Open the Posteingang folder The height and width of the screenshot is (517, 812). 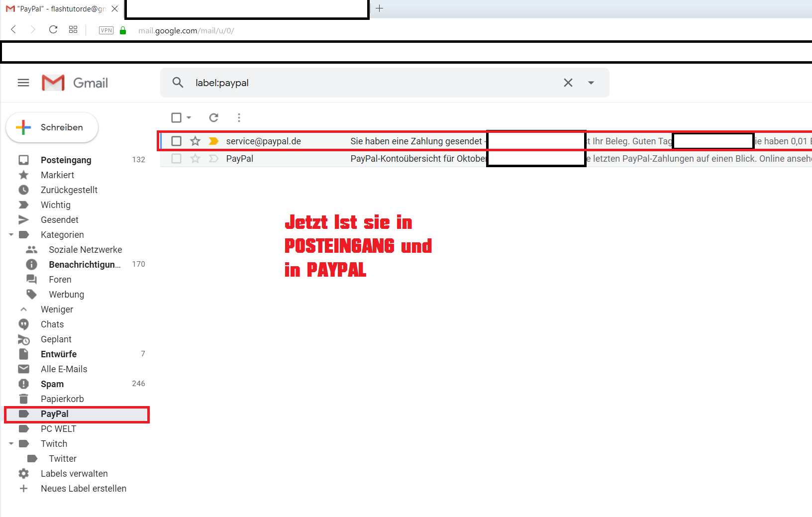pos(66,160)
